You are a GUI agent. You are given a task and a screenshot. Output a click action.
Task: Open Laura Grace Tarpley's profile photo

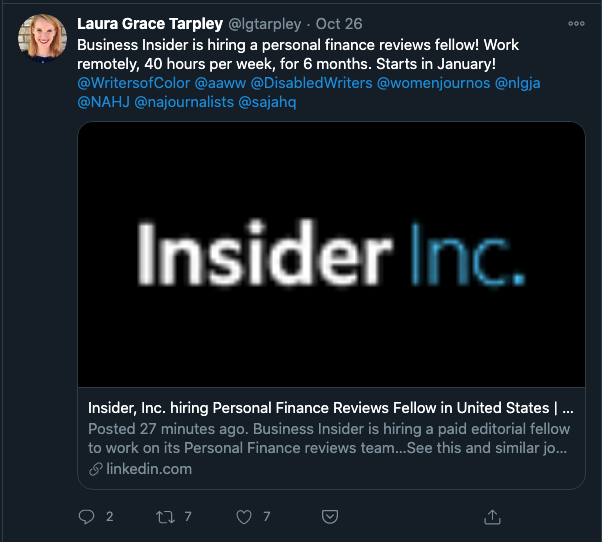43,38
